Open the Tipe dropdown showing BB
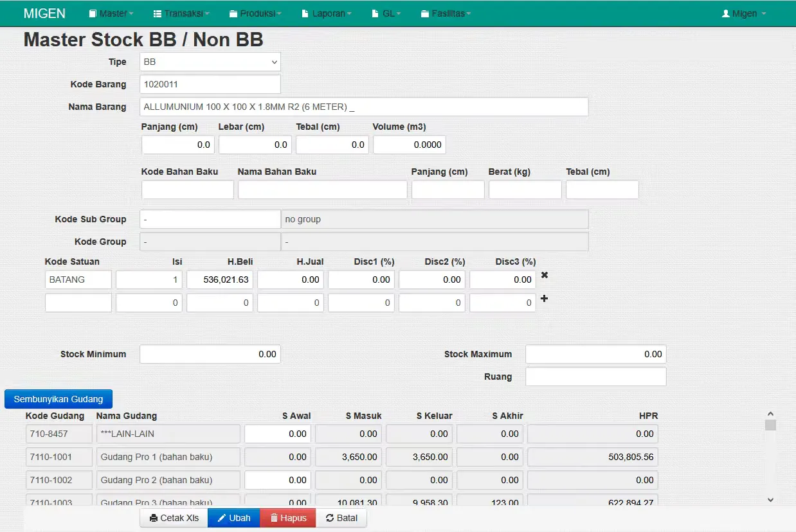796x532 pixels. (210, 62)
